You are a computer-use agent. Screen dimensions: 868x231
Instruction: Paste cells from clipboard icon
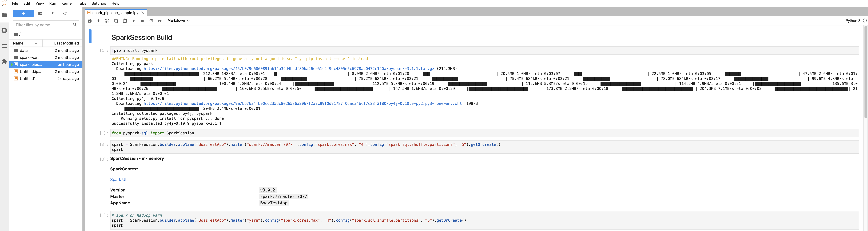coord(125,21)
